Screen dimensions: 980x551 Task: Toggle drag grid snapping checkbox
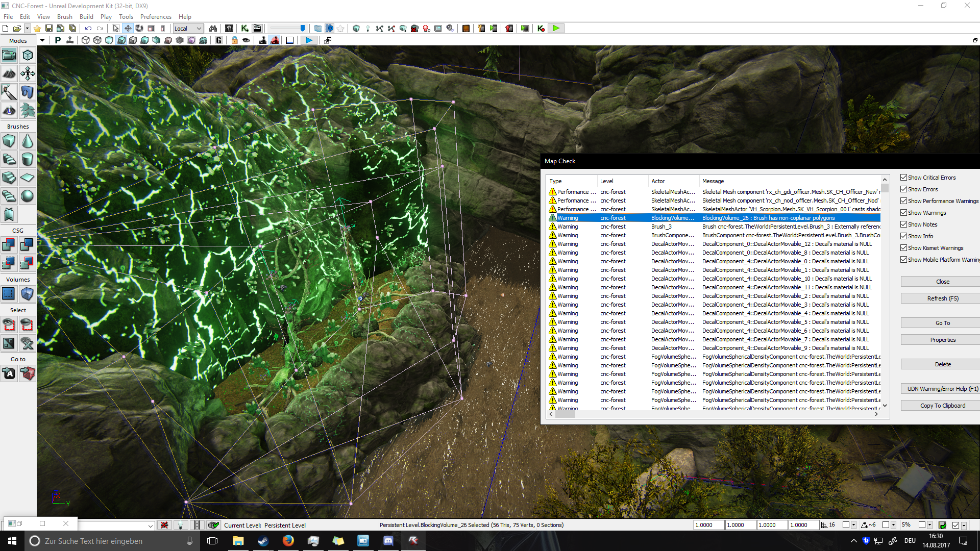click(846, 525)
